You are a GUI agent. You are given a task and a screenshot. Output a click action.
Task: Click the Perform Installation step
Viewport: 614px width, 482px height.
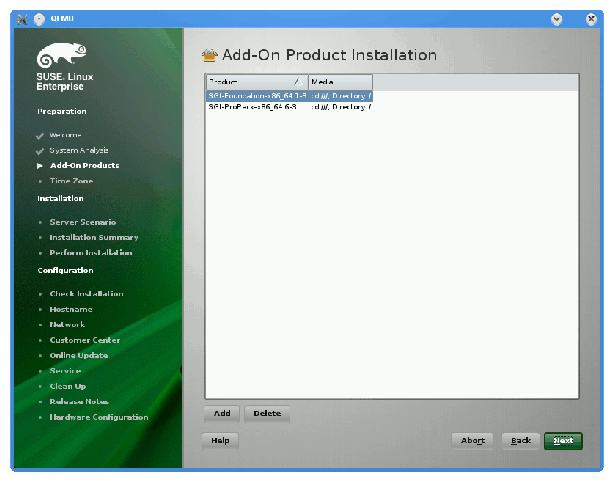pos(91,253)
